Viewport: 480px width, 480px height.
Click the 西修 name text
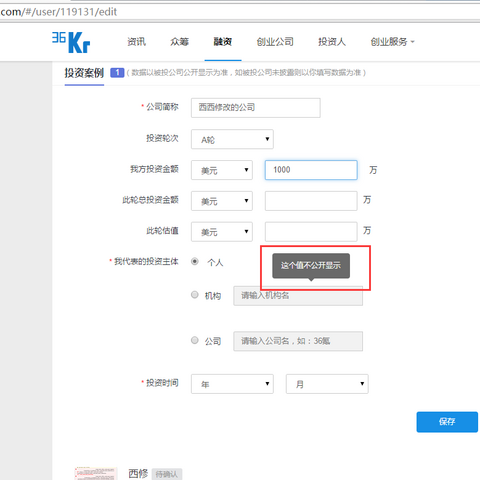[x=138, y=473]
